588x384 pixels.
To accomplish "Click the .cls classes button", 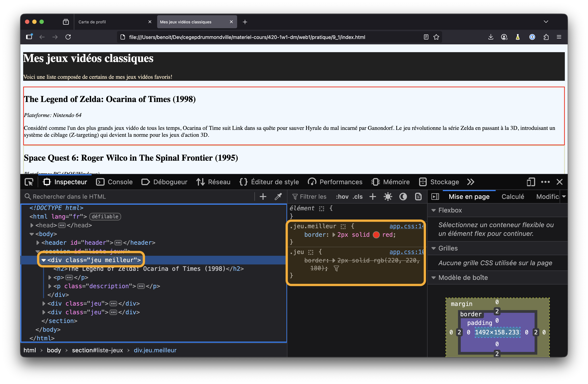I will 358,197.
